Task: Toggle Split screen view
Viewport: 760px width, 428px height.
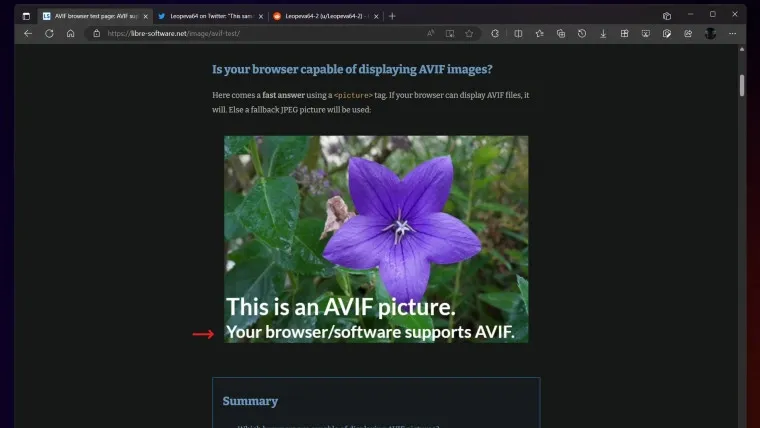Action: pos(518,33)
